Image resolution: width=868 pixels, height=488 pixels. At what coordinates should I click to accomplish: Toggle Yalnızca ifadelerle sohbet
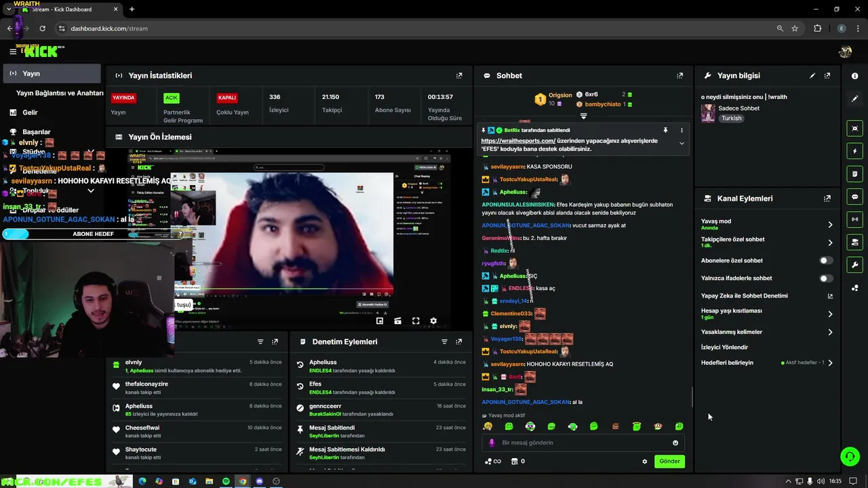point(825,278)
